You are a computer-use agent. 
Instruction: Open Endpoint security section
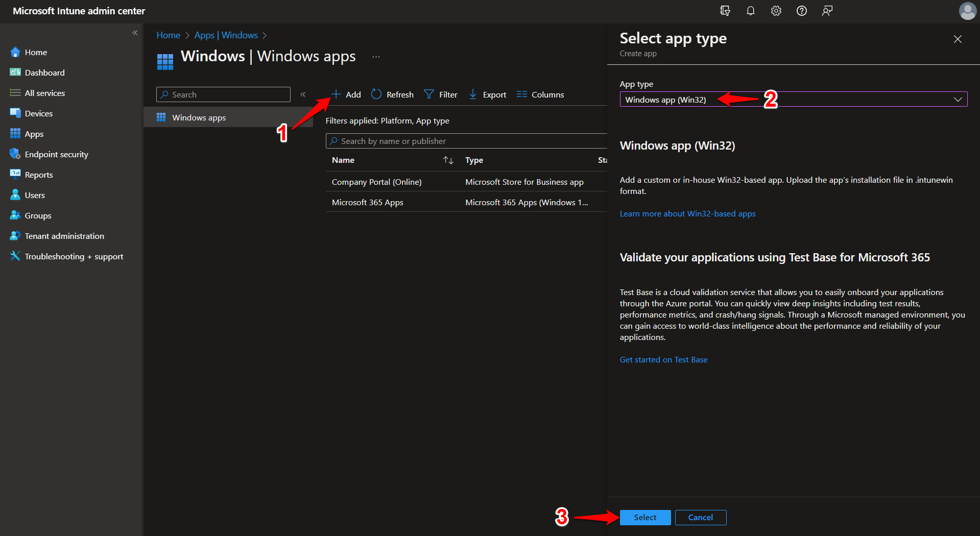pos(56,154)
